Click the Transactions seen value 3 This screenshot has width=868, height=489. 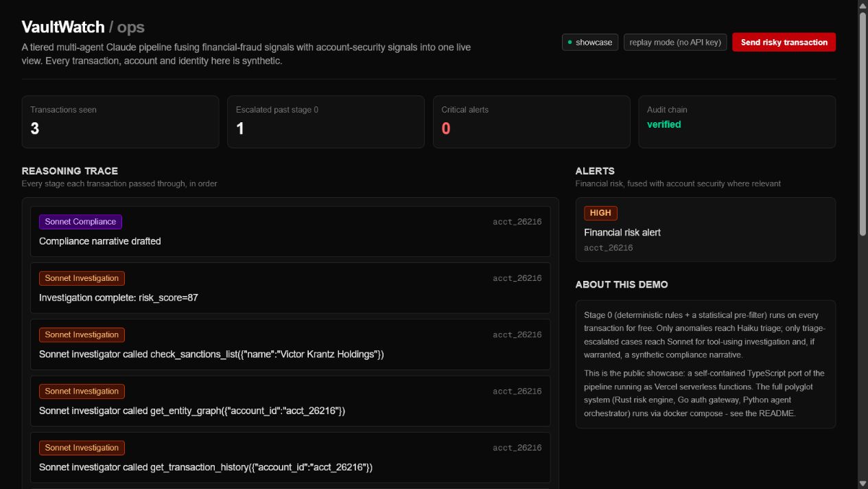(x=34, y=128)
